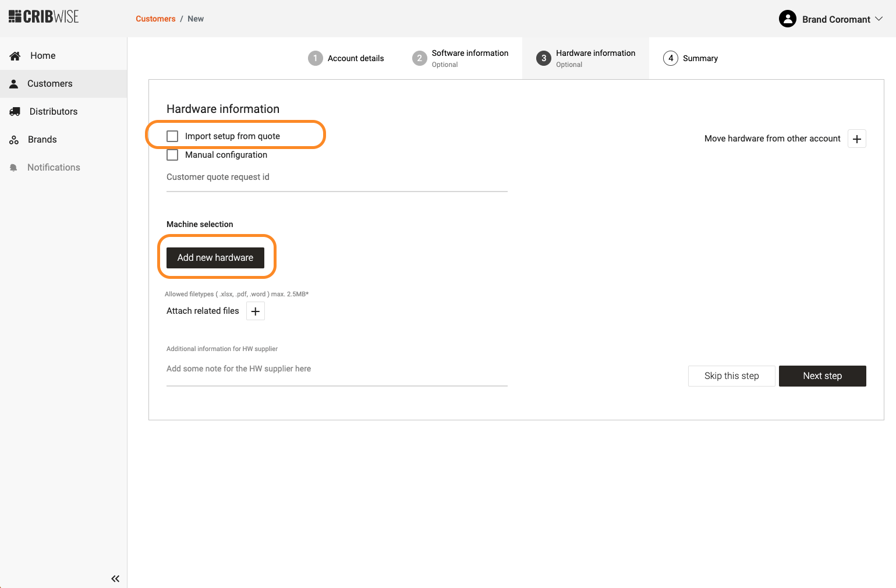
Task: Click plus icon to move hardware from other account
Action: (856, 139)
